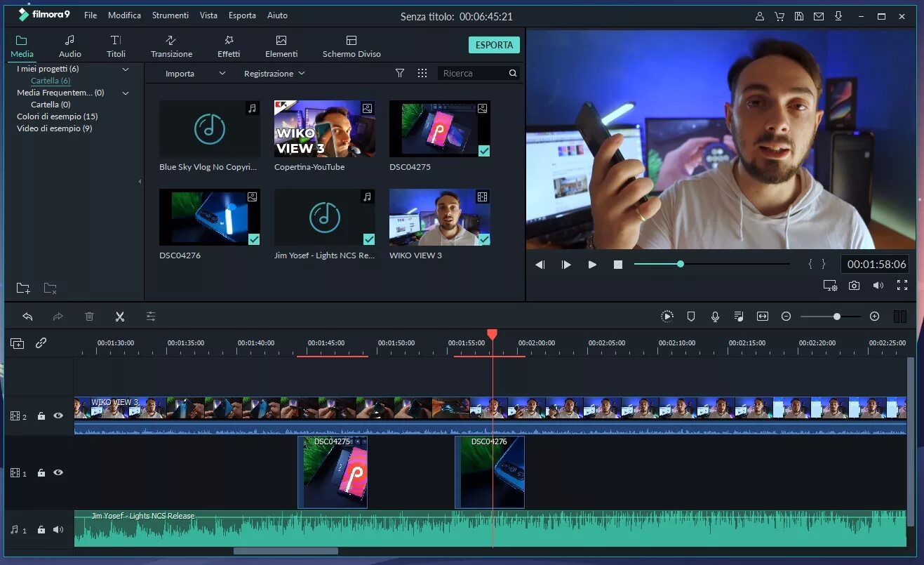Select the Copertina-YouTube thumbnail

[325, 128]
